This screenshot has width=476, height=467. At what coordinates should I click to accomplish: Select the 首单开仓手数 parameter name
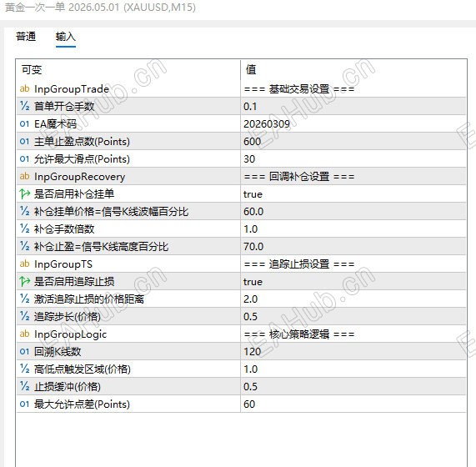tap(64, 106)
